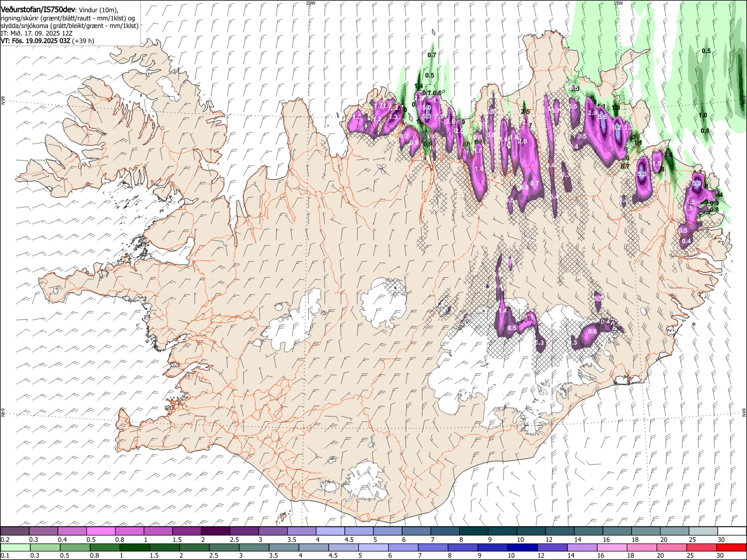
Task: Click the '0.1' label on rain scale
Action: [5, 556]
